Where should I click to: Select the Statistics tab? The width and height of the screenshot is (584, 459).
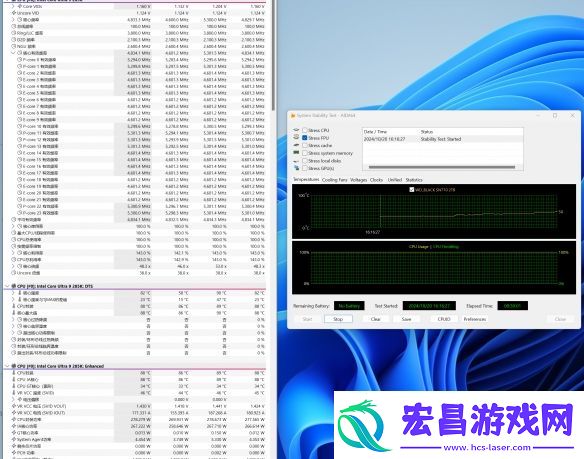coord(414,180)
